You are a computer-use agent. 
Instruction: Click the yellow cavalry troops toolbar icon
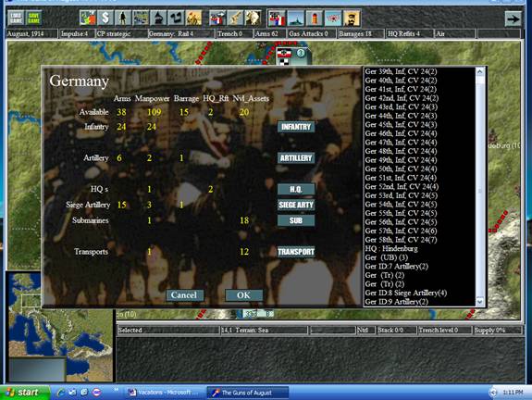(x=193, y=18)
